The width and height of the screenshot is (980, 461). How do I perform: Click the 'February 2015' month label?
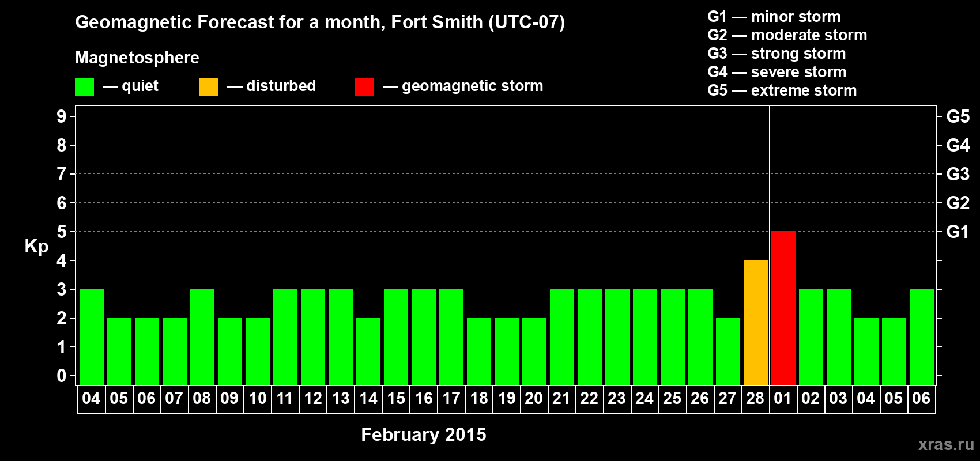point(424,434)
